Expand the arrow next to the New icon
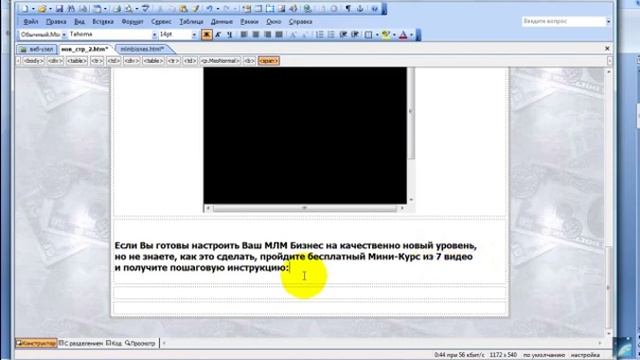 [x=33, y=9]
